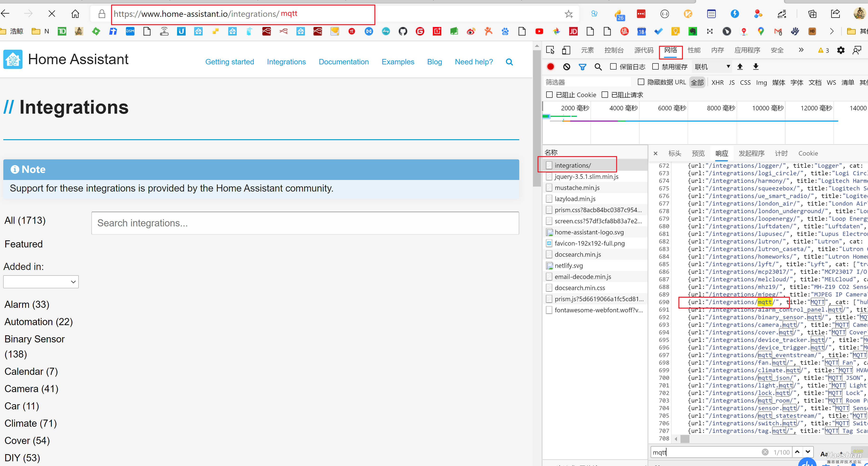The width and height of the screenshot is (868, 466).
Task: Enable the 保留日志 checkbox
Action: coord(613,67)
